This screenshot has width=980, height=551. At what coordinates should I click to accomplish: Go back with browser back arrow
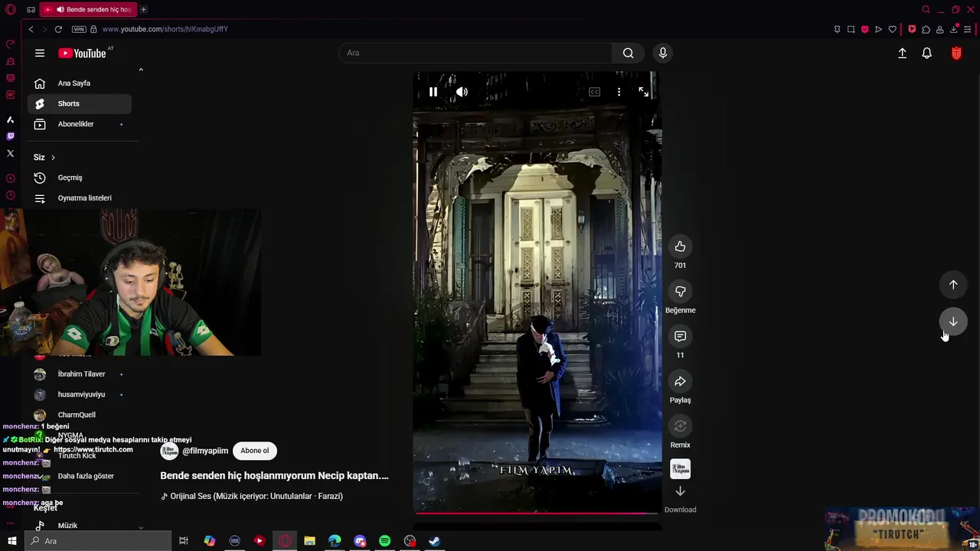(31, 29)
